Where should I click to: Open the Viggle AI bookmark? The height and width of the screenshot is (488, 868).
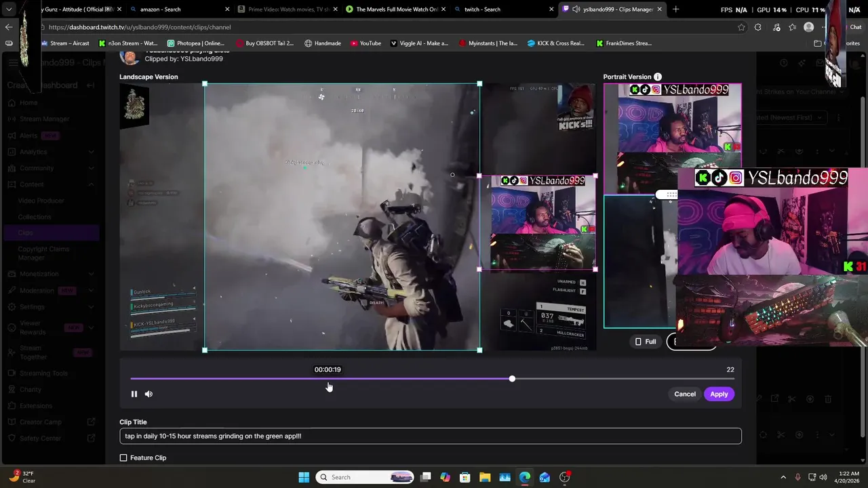[419, 43]
